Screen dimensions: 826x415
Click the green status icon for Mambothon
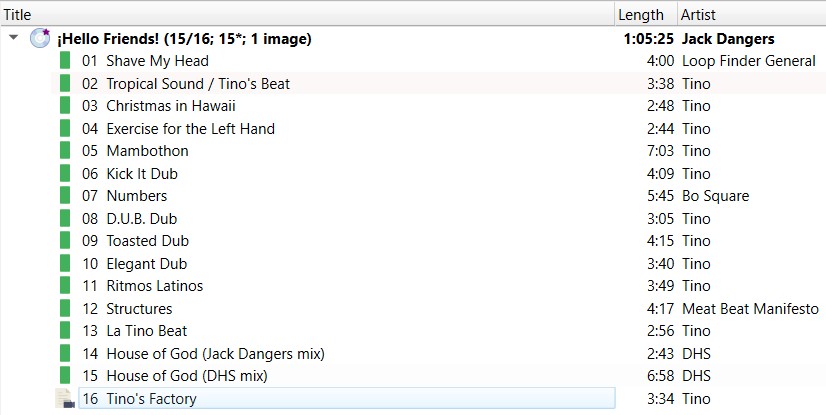65,151
